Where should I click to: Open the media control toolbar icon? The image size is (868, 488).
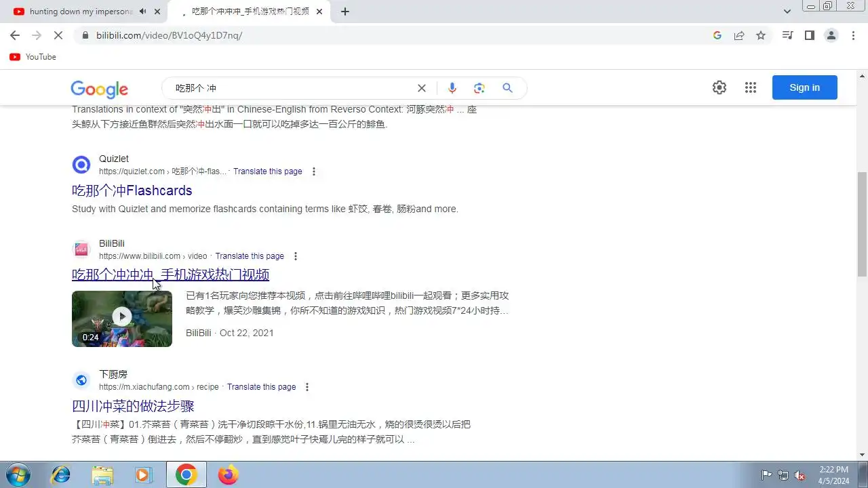coord(787,35)
